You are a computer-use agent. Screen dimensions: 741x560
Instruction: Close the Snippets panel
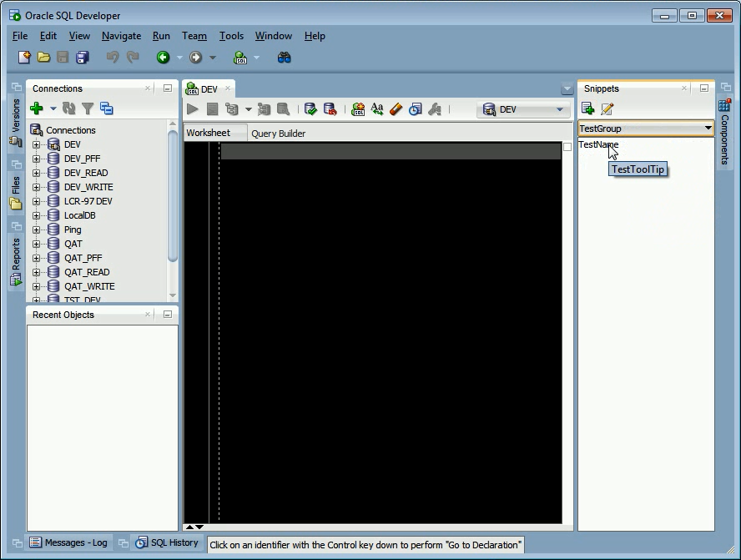click(683, 88)
